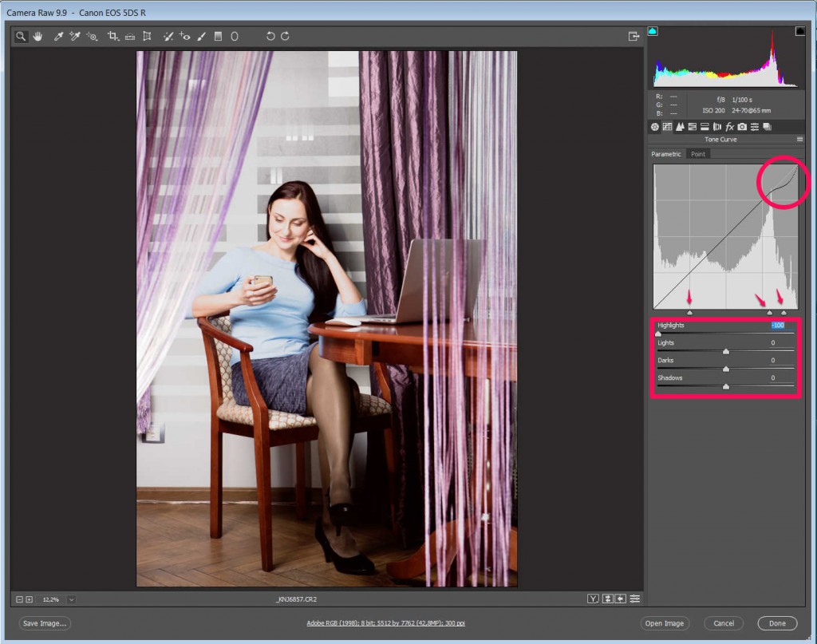Toggle highlight clipping warning in histogram
817x644 pixels.
799,31
